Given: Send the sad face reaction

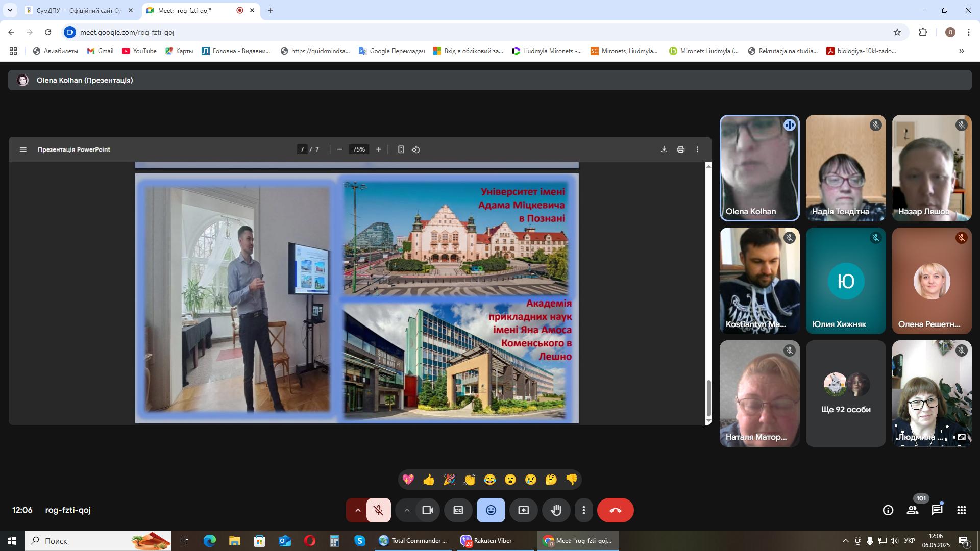Looking at the screenshot, I should tap(531, 480).
